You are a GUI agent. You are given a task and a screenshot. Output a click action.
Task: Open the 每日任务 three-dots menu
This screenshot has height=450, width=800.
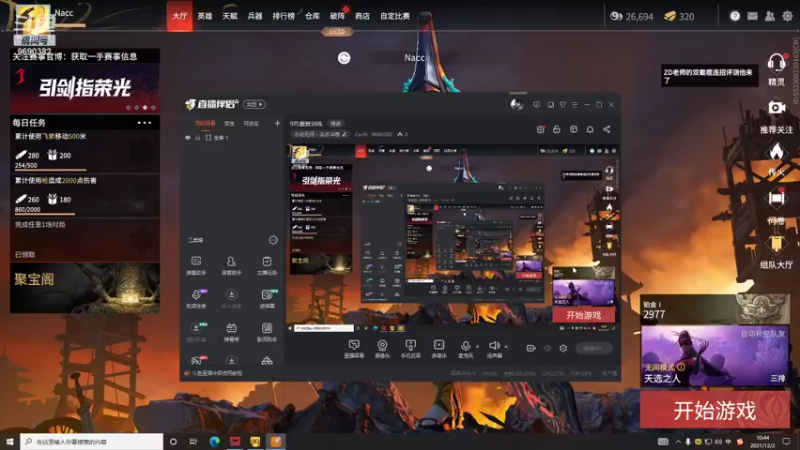pyautogui.click(x=144, y=122)
